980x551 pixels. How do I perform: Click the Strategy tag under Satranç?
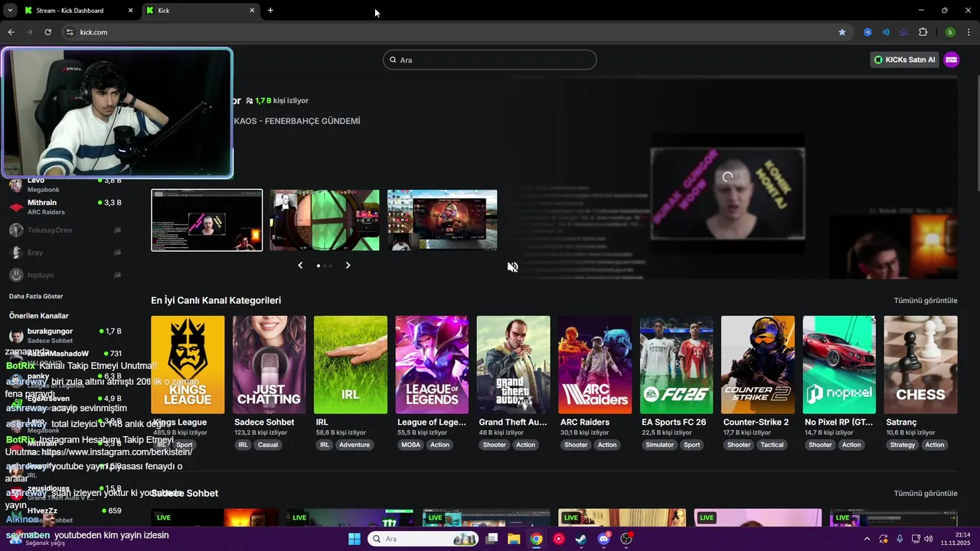click(903, 445)
